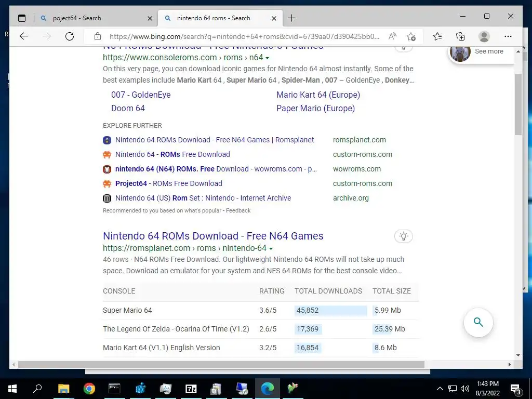This screenshot has width=532, height=399.
Task: Switch to Microsoft Edge taskbar icon
Action: 268,389
